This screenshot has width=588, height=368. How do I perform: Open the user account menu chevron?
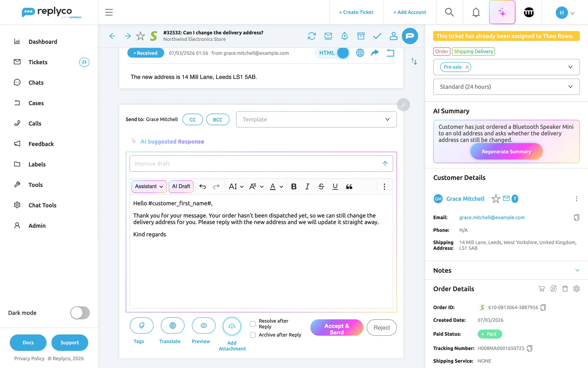573,13
